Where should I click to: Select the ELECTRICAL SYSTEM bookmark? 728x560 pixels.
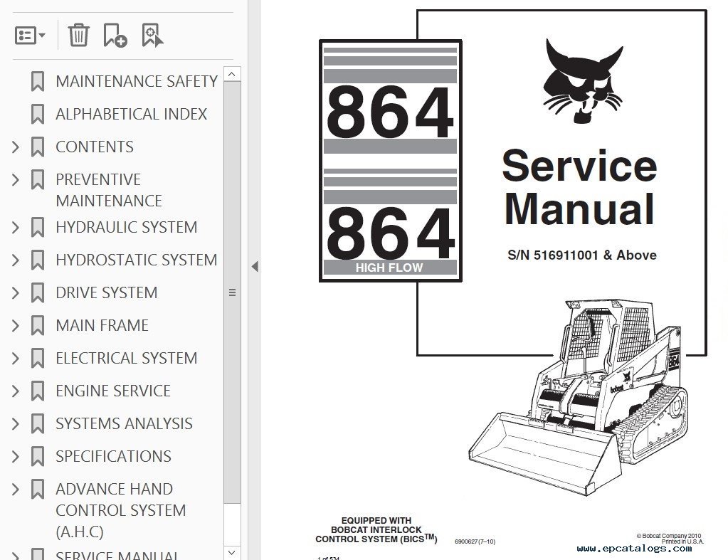tap(126, 359)
